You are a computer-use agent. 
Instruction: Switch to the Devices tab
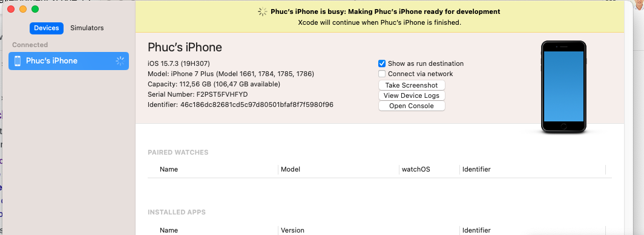47,28
